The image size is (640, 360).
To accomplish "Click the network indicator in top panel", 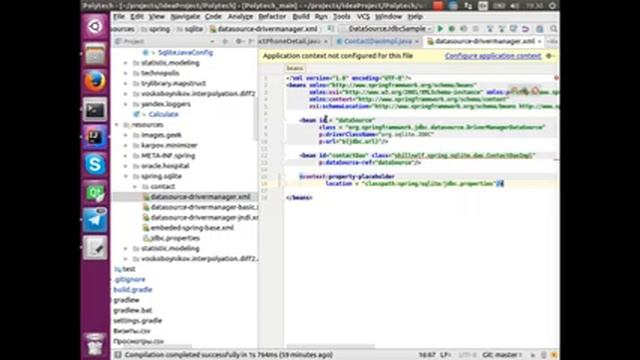I will pos(468,6).
